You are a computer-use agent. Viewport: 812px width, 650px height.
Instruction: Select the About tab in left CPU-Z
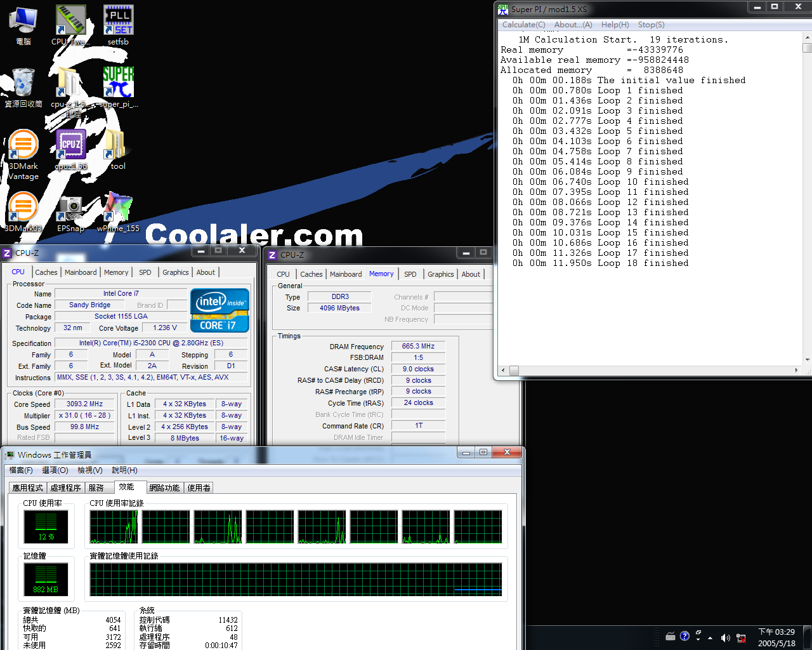point(206,272)
